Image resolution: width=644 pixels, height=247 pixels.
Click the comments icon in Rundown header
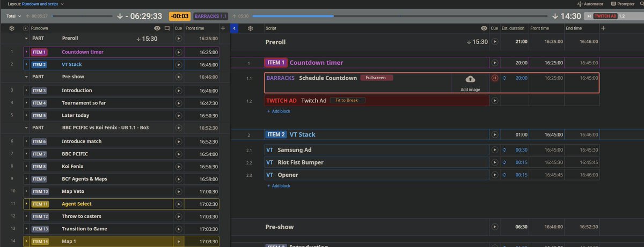pyautogui.click(x=167, y=28)
